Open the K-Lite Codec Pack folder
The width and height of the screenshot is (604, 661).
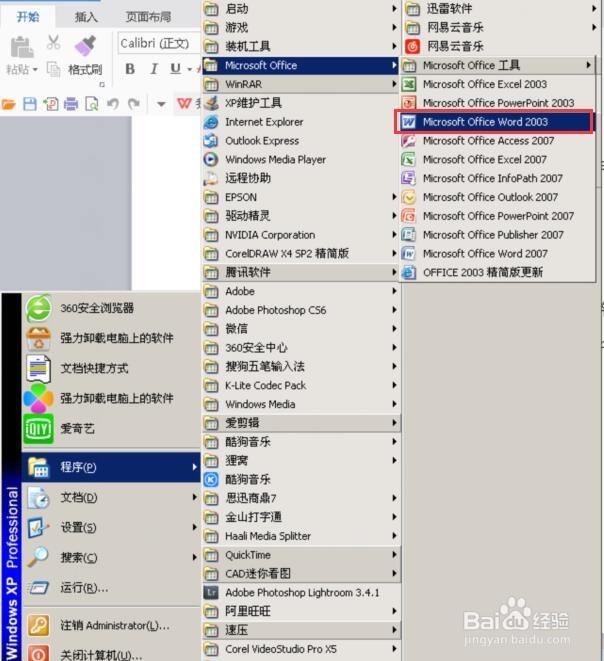click(300, 385)
